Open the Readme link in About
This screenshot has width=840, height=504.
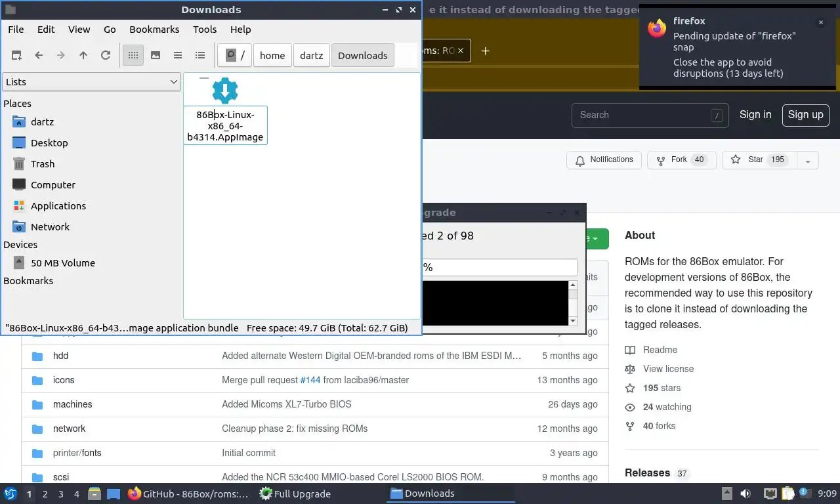click(660, 350)
